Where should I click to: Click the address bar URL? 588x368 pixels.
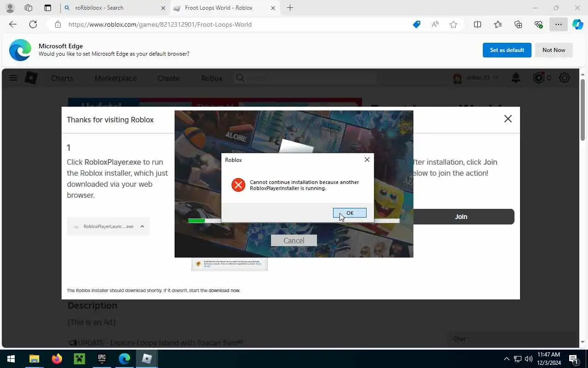point(160,24)
